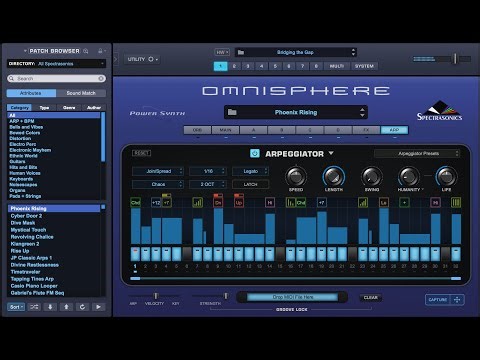Select the Genre attribute tab
Viewport: 480px width, 360px height.
point(69,107)
